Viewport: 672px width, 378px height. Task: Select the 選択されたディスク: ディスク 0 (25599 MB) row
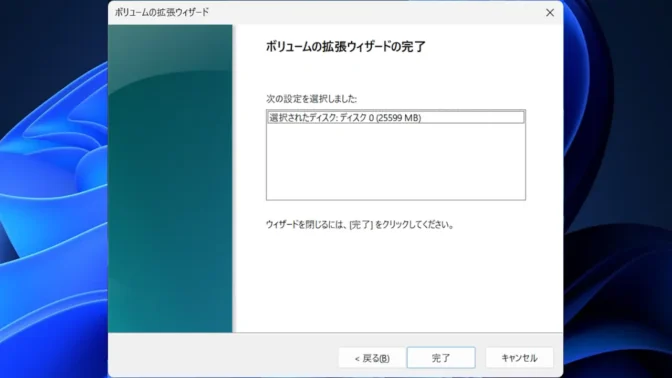pos(395,117)
